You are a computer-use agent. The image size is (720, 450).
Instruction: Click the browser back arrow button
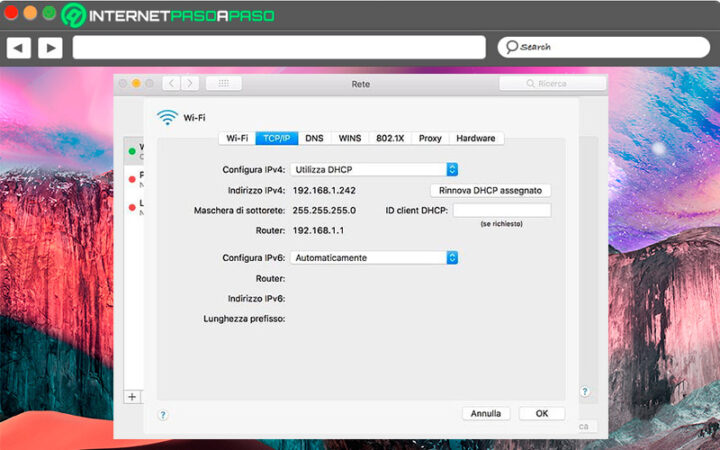pyautogui.click(x=18, y=47)
